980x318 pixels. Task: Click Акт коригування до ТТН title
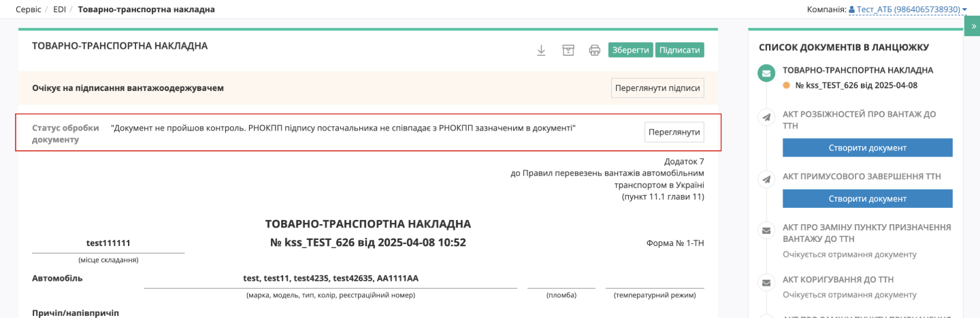[x=838, y=279]
